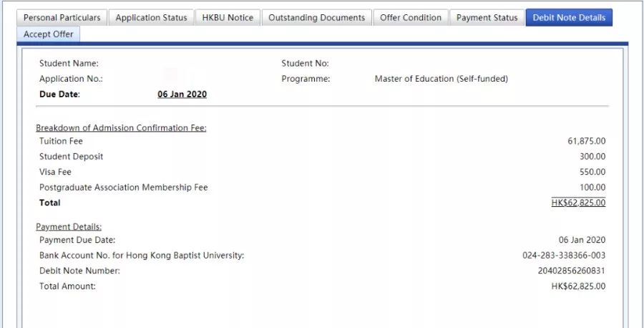Click the debit note number 20402856260831
Image resolution: width=644 pixels, height=328 pixels.
(x=571, y=271)
